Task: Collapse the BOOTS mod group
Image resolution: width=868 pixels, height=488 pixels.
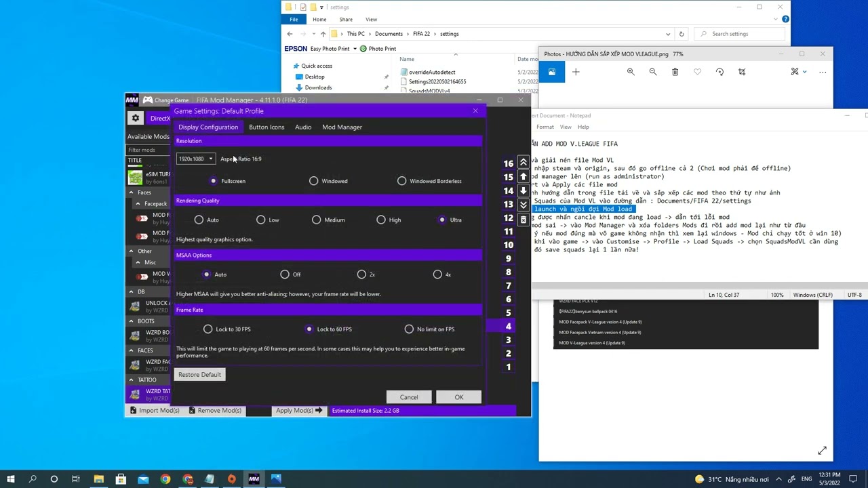Action: pos(132,321)
